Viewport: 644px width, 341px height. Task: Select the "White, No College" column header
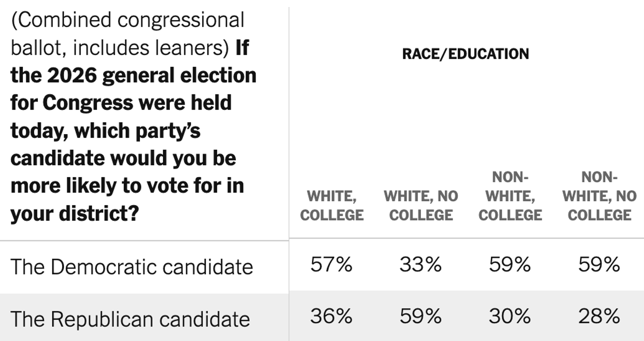(421, 206)
